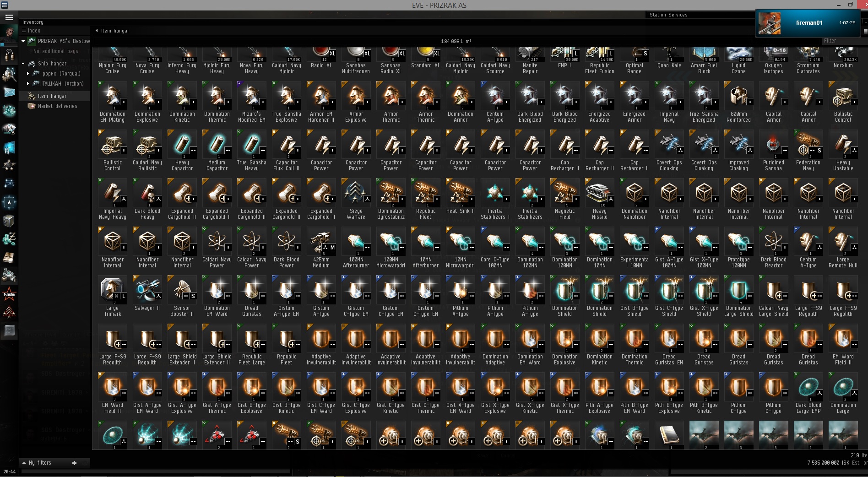The image size is (868, 477).
Task: Open the mail envelope icon in Neocom
Action: [9, 92]
